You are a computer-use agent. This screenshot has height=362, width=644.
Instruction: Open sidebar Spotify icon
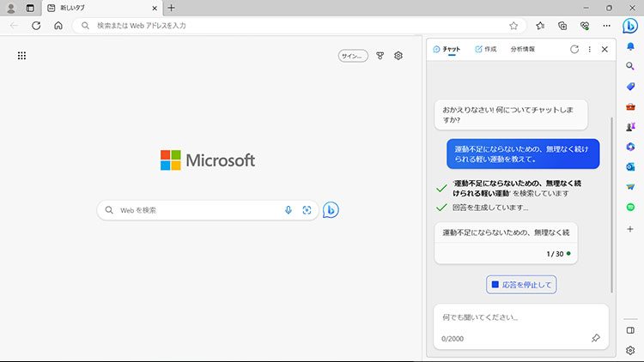[630, 208]
